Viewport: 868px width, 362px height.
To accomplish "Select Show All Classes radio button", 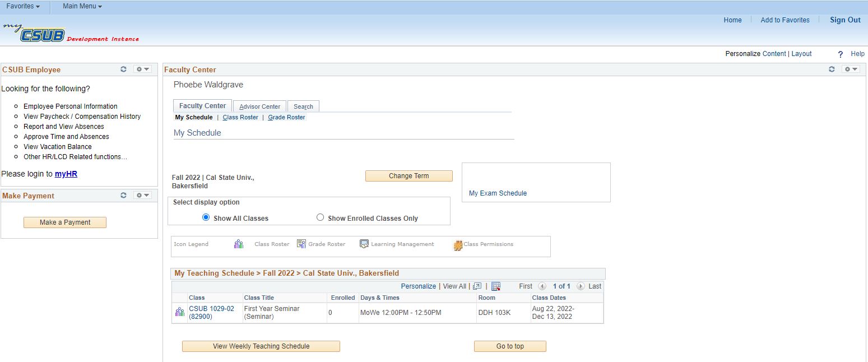I will click(x=206, y=217).
